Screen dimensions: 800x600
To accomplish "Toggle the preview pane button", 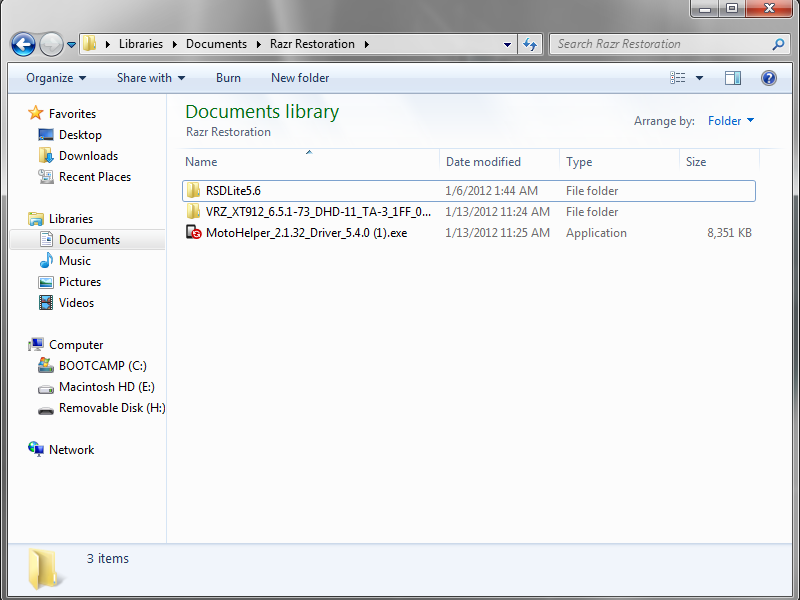I will 733,78.
